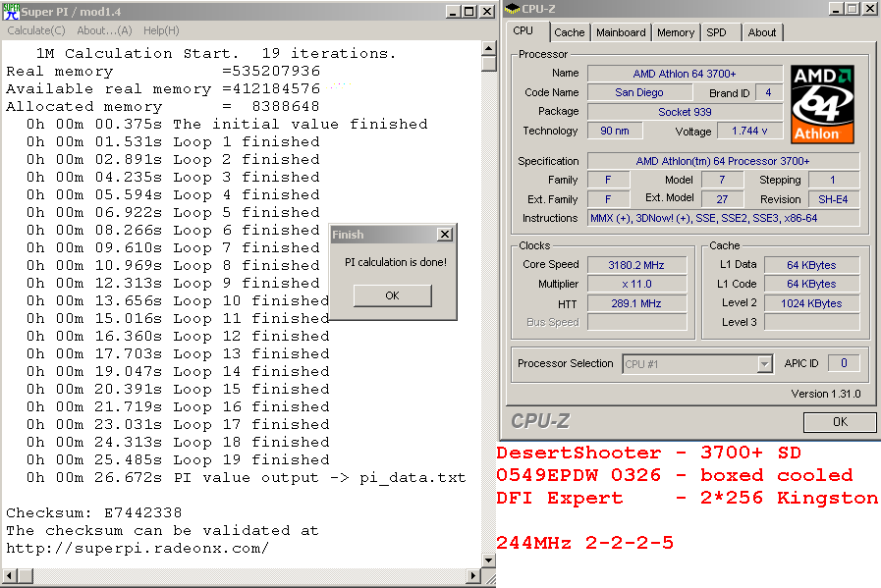Open the Calculate(C) menu
Viewport: 881px width, 588px height.
36,30
